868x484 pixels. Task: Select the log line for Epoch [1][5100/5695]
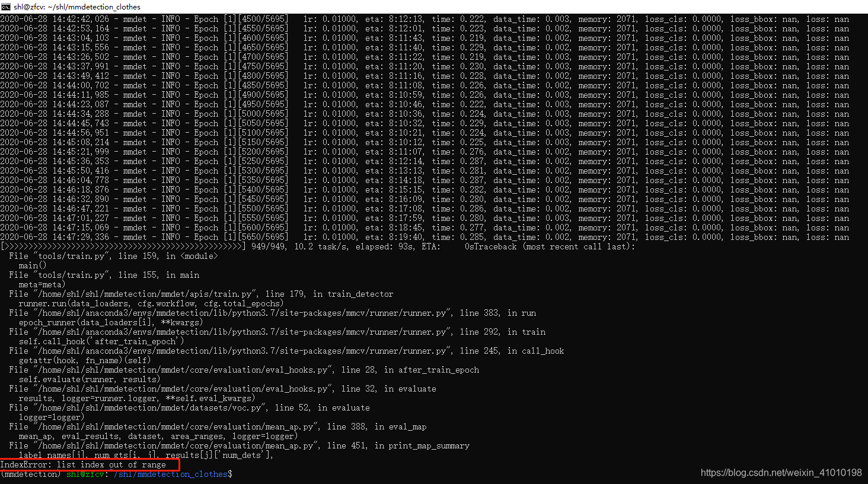pos(425,133)
